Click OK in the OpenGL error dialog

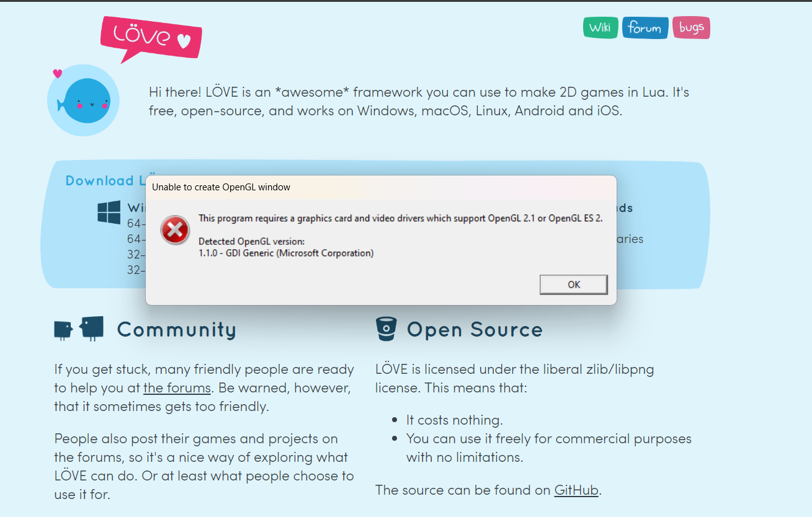tap(574, 285)
